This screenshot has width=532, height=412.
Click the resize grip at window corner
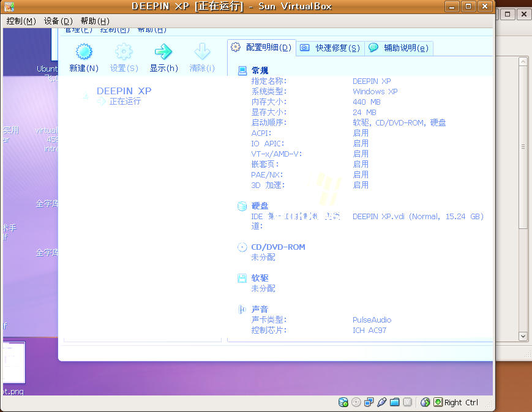489,404
